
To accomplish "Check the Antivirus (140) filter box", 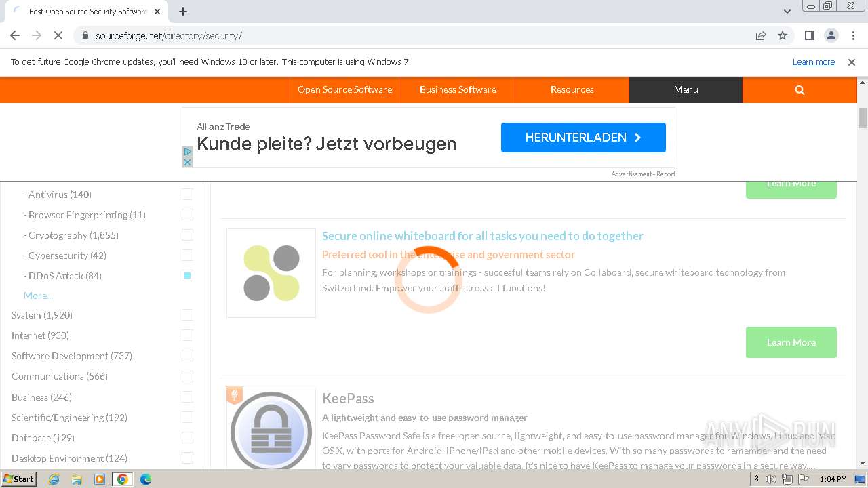I will (188, 195).
